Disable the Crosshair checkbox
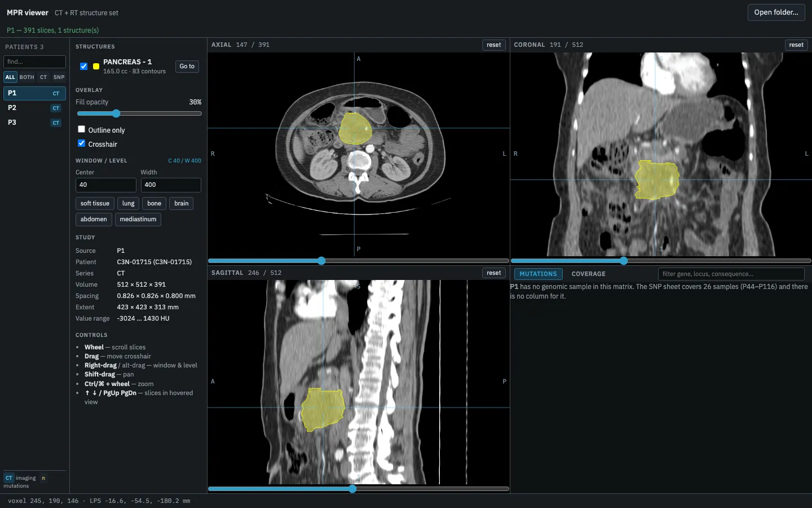 81,143
